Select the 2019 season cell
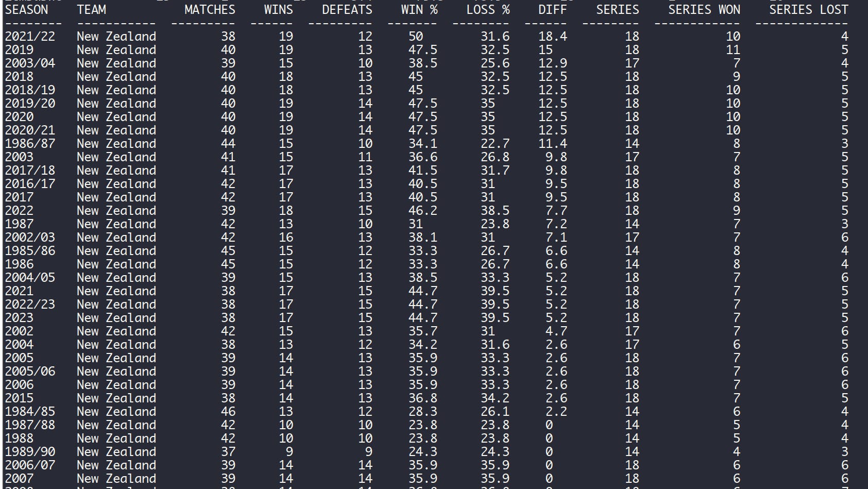Screen dimensions: 868x489 19,50
